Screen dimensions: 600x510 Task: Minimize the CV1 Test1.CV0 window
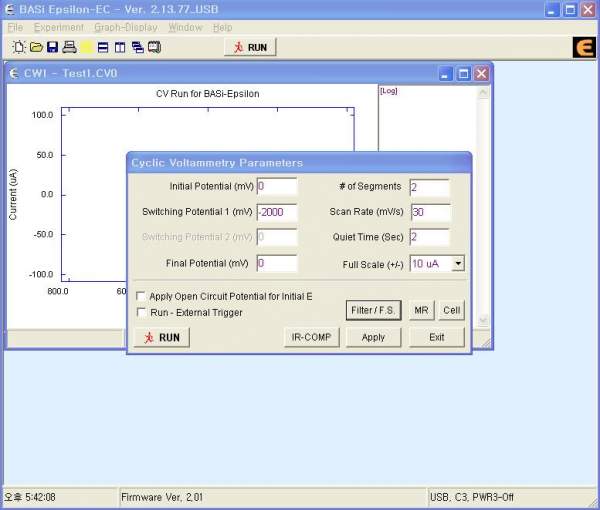click(445, 73)
